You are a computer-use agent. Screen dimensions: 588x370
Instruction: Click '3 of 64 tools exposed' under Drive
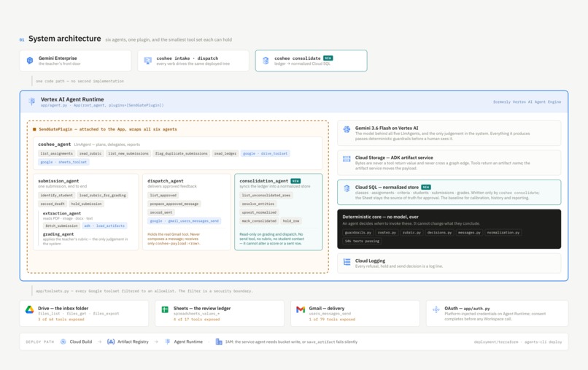click(x=61, y=320)
